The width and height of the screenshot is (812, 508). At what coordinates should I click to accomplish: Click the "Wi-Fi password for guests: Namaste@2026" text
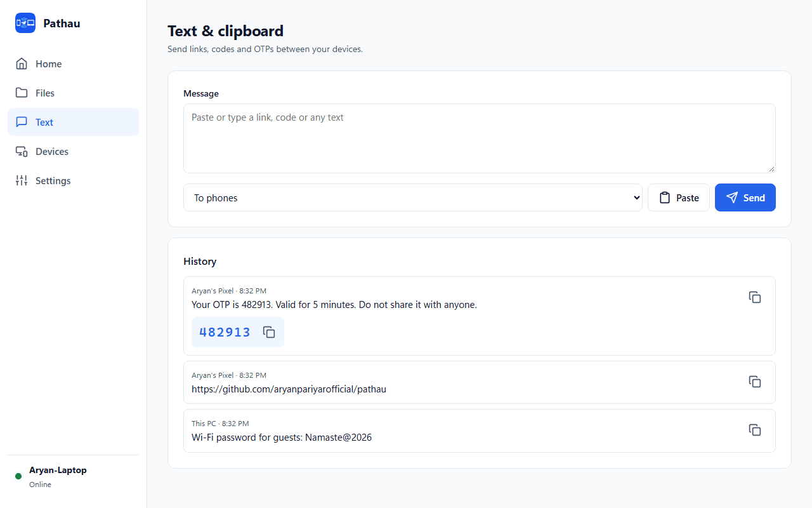[282, 438]
